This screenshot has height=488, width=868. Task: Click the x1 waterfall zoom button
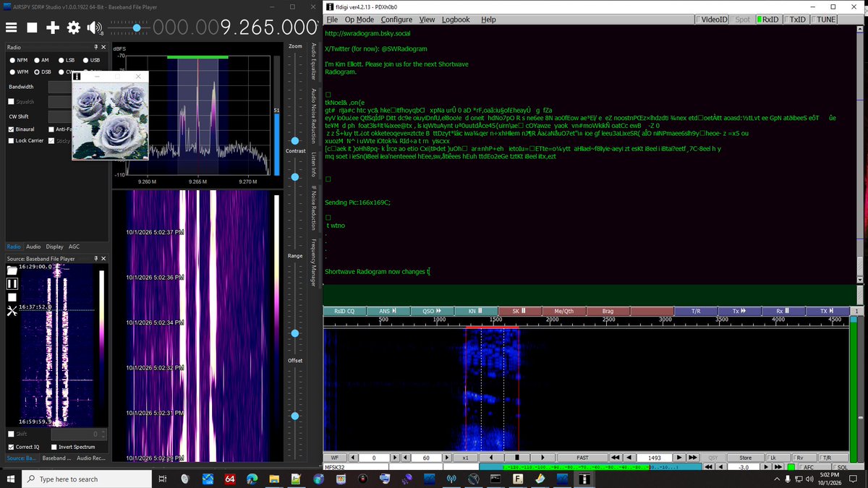467,458
